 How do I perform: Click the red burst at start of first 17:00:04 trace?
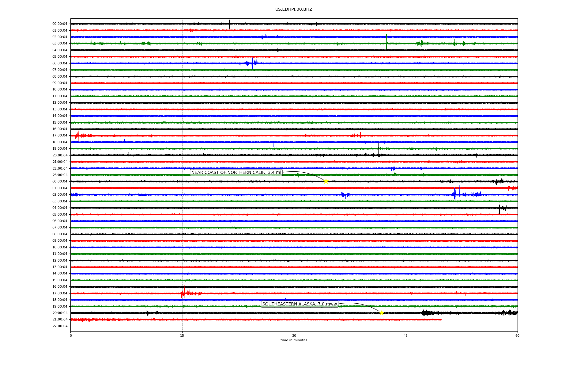78,135
